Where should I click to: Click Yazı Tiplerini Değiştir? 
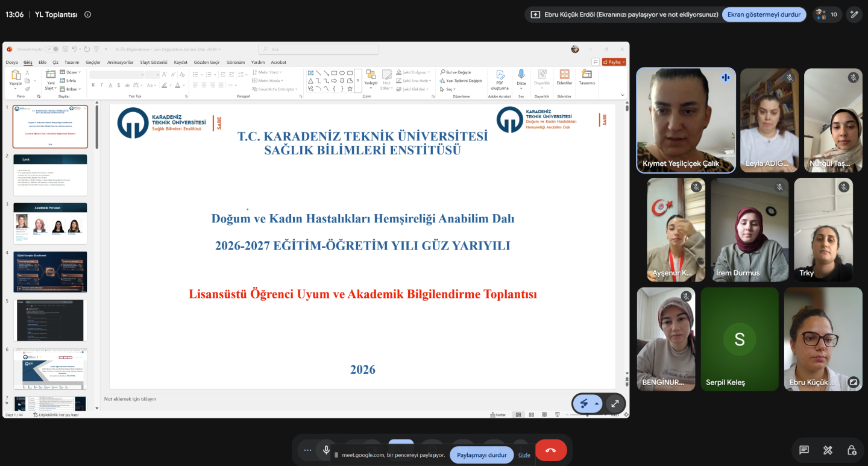pyautogui.click(x=461, y=80)
